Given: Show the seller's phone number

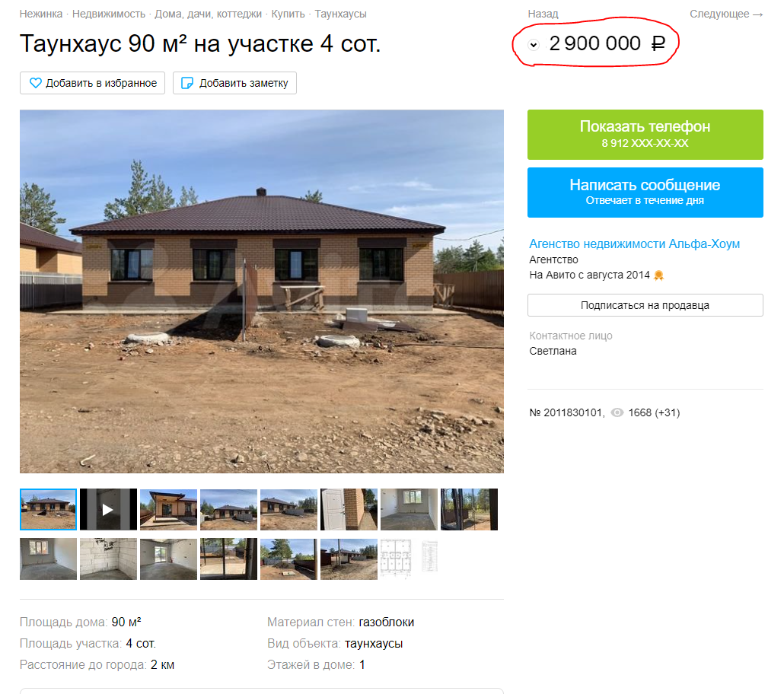Looking at the screenshot, I should pos(645,135).
